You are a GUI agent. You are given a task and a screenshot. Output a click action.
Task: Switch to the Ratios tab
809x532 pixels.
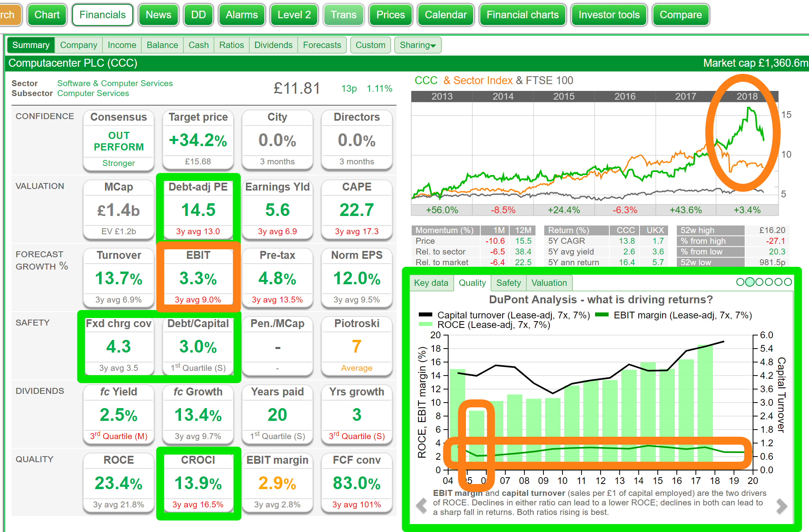click(x=231, y=45)
